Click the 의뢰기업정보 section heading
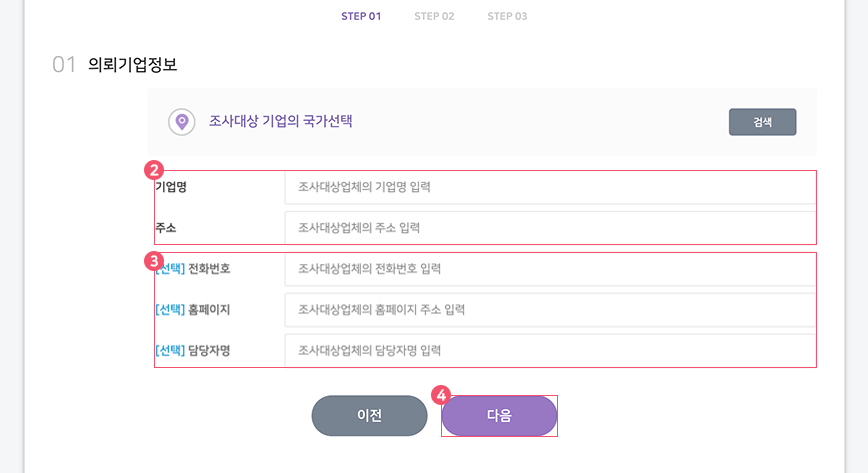Screen dimensions: 868x473 click(132, 65)
